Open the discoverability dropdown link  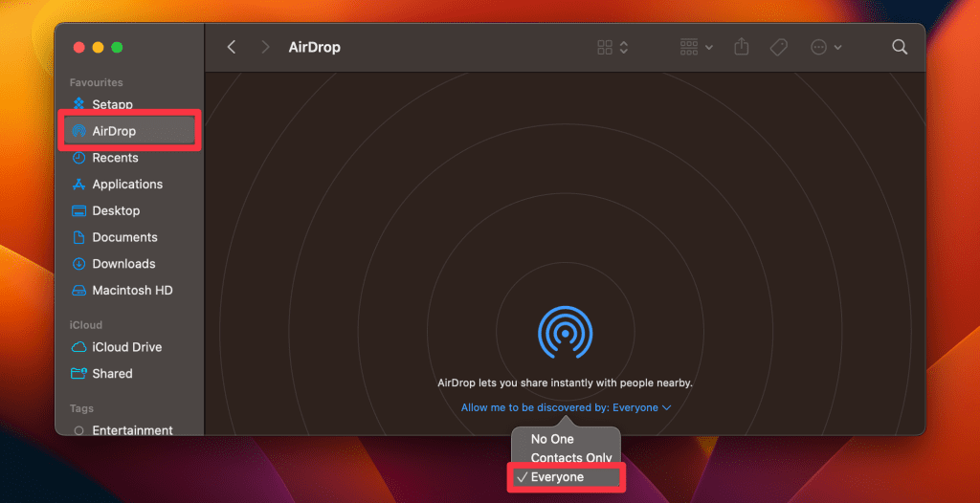(566, 407)
